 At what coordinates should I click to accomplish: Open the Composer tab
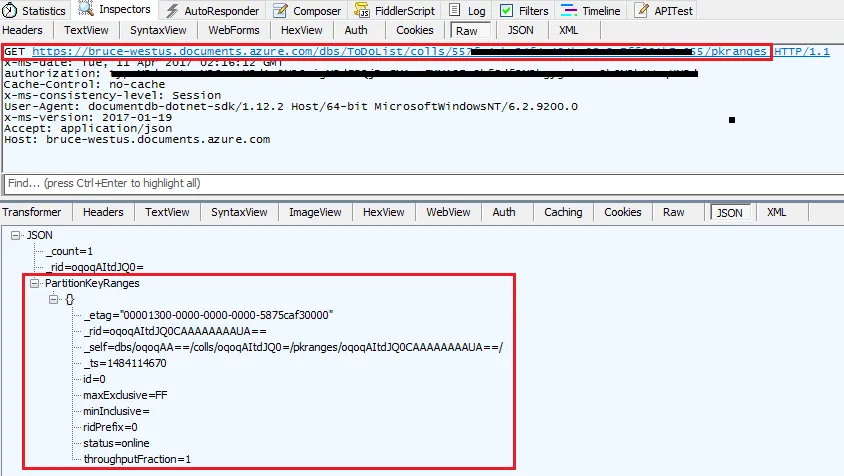307,10
